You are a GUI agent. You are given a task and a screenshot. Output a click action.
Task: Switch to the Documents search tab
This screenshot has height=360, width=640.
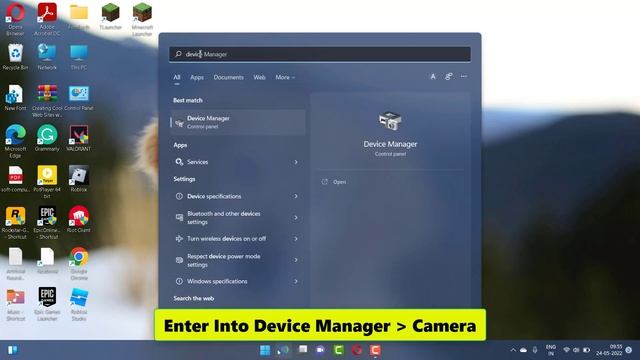pyautogui.click(x=229, y=77)
